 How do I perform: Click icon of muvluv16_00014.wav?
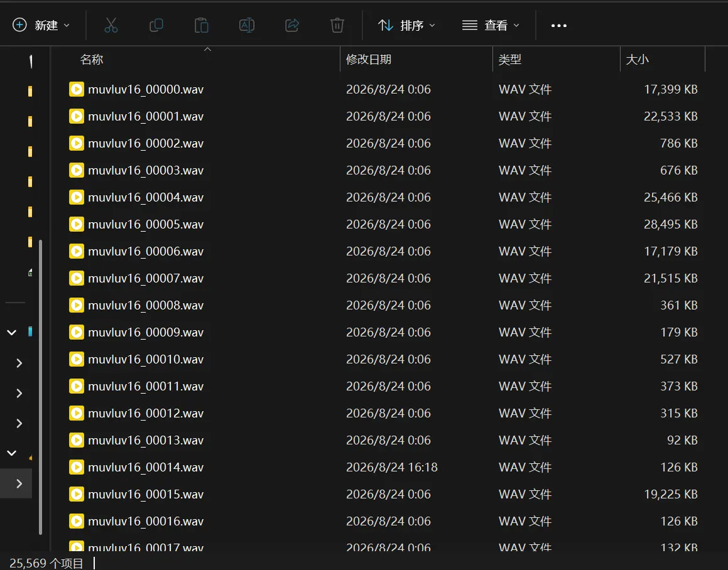click(x=77, y=467)
